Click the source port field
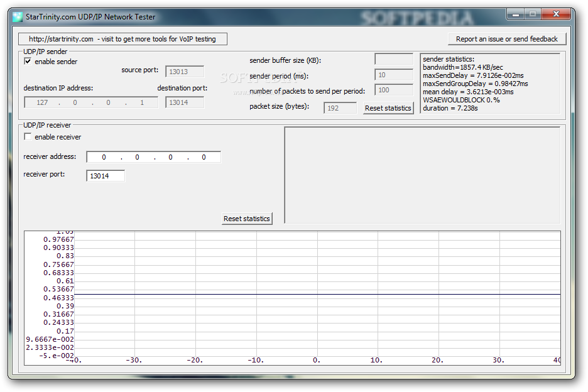This screenshot has height=392, width=588. [x=185, y=72]
